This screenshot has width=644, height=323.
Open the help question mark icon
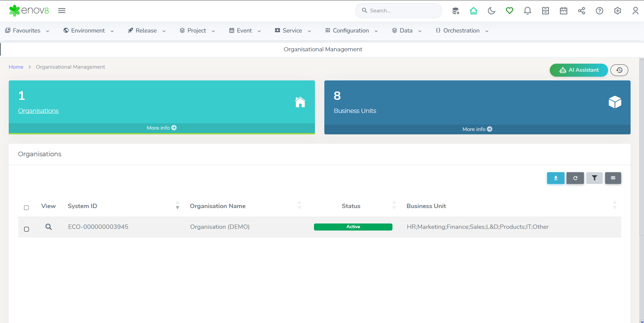tap(599, 11)
